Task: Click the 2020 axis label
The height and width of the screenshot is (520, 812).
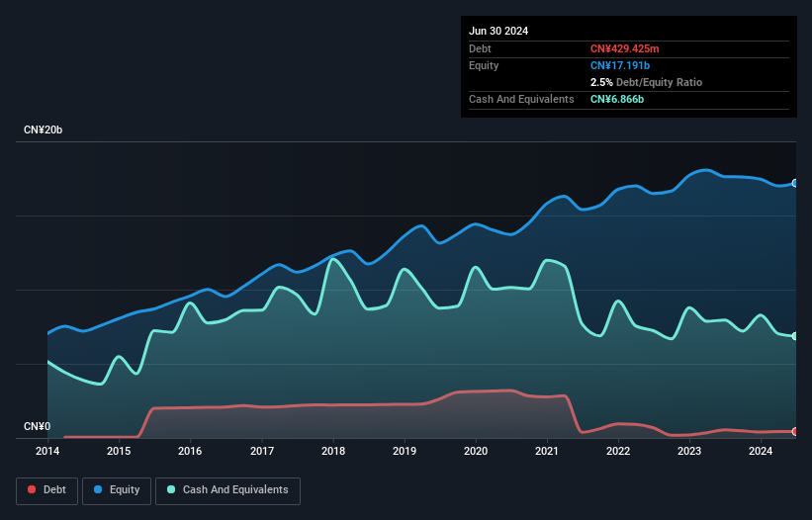Action: point(476,451)
